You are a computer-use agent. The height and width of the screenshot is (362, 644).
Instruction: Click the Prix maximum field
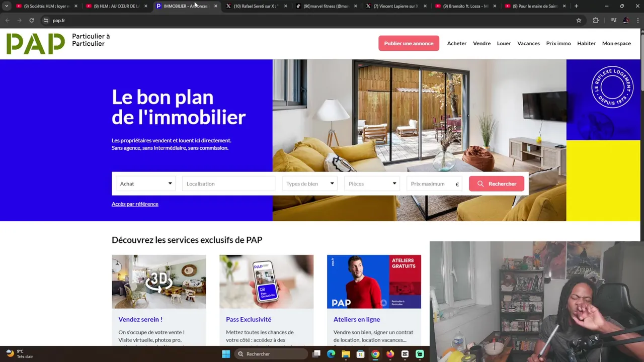(434, 184)
